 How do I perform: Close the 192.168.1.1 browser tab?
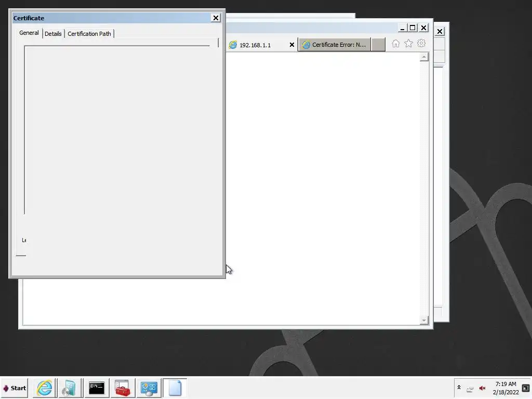292,45
